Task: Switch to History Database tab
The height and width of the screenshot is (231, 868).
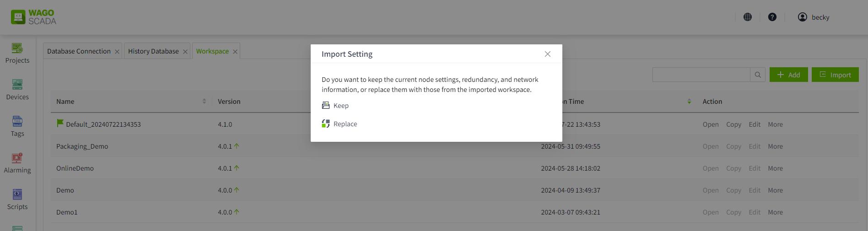Action: click(x=153, y=51)
